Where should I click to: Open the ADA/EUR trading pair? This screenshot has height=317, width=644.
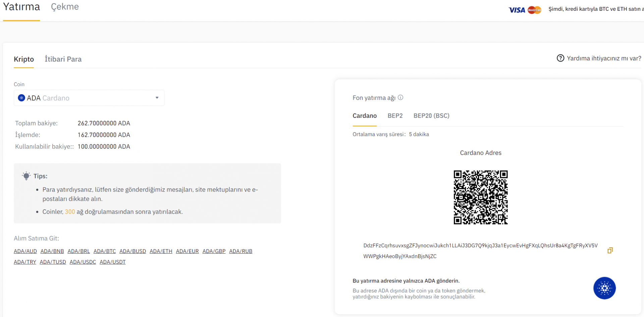point(187,251)
